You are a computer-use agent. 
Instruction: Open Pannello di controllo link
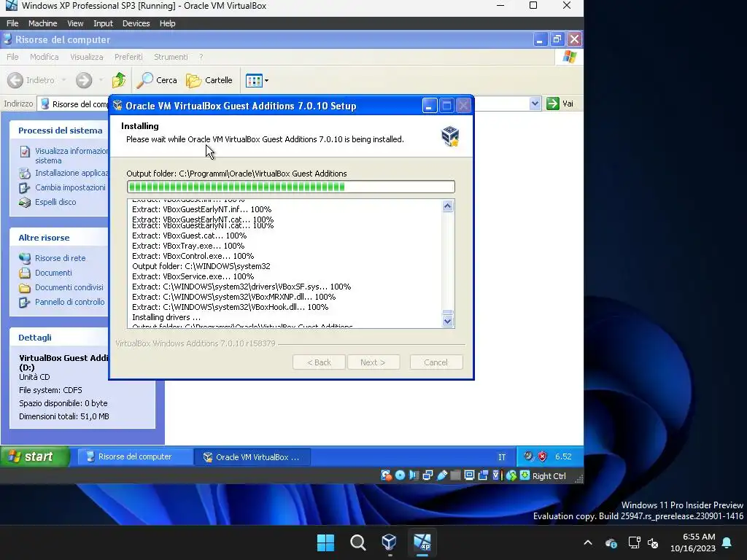click(x=69, y=302)
